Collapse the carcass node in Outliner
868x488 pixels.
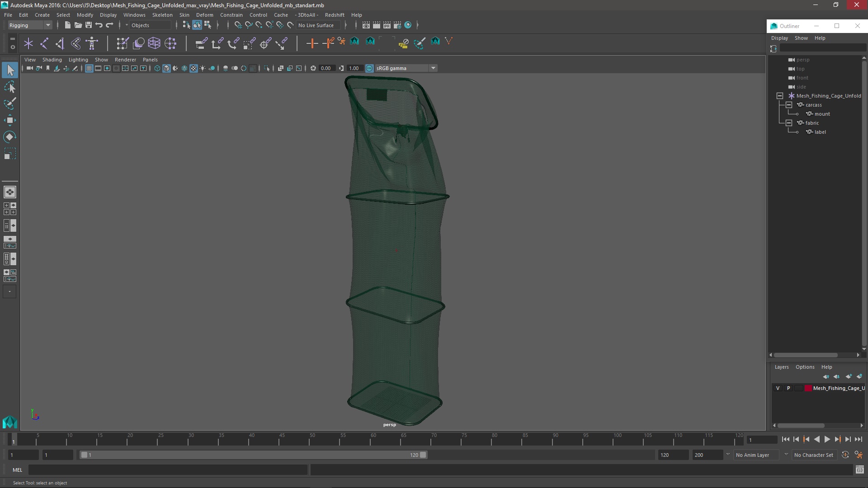tap(789, 105)
